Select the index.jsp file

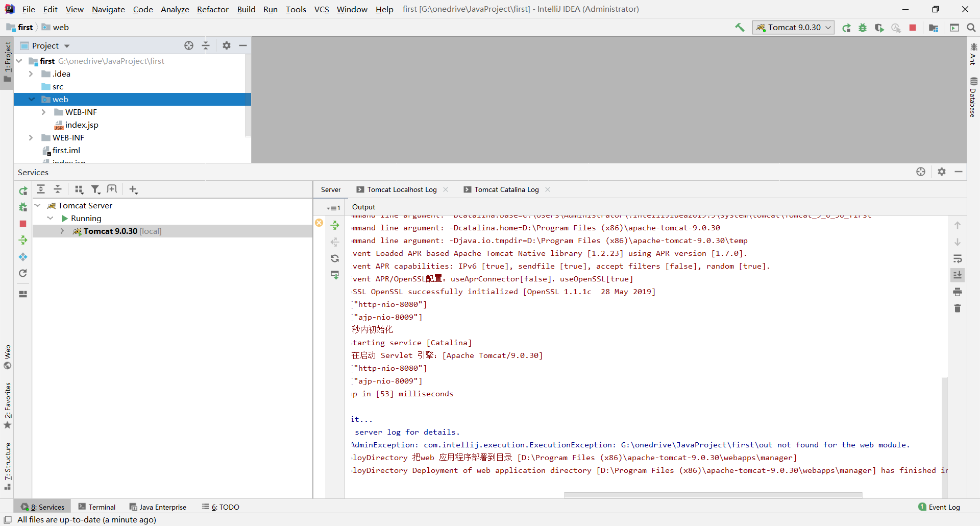(82, 125)
